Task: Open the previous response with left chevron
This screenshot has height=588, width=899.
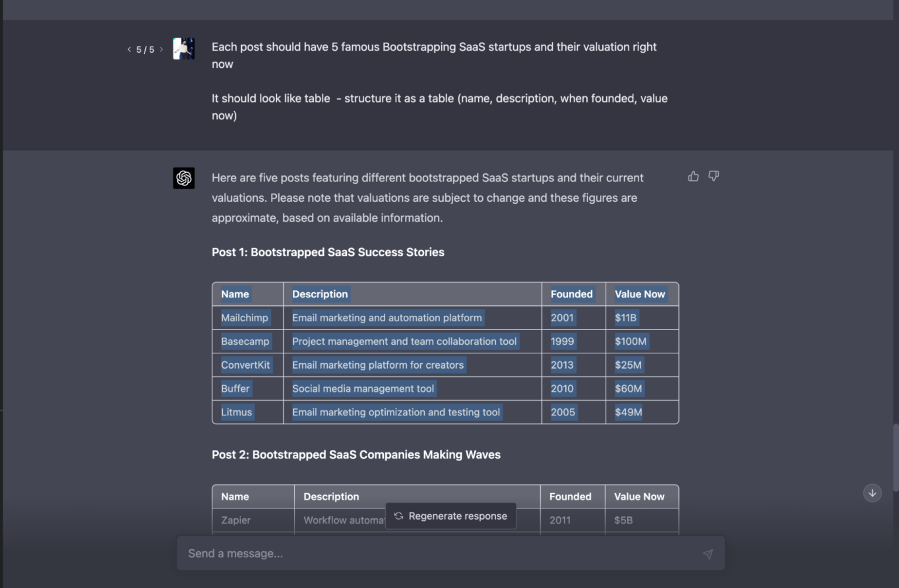Action: tap(129, 49)
